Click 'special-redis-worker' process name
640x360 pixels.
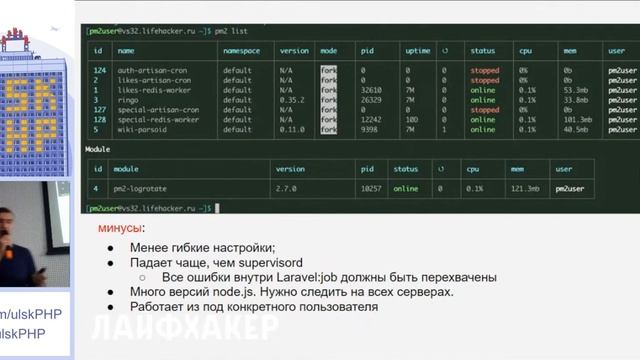pyautogui.click(x=158, y=120)
